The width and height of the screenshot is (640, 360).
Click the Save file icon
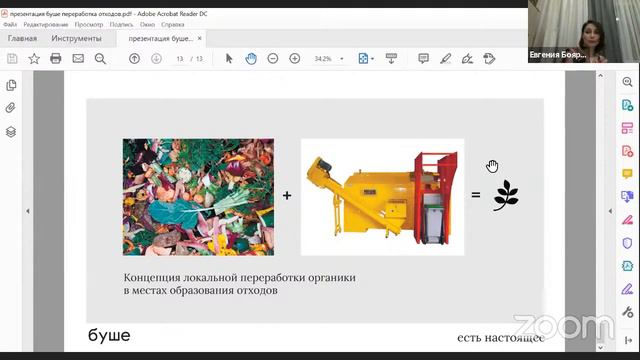12,59
